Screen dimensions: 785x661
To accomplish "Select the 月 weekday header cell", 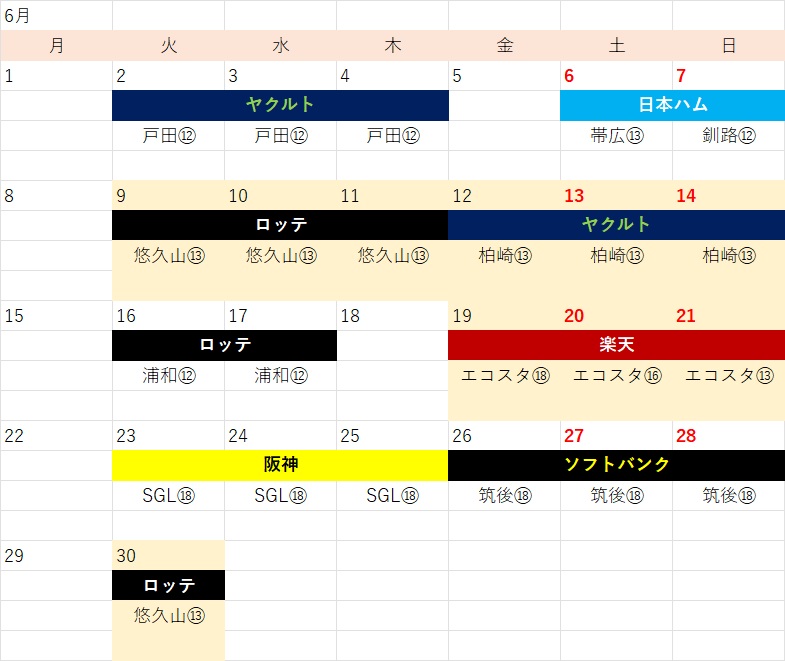I will [56, 45].
